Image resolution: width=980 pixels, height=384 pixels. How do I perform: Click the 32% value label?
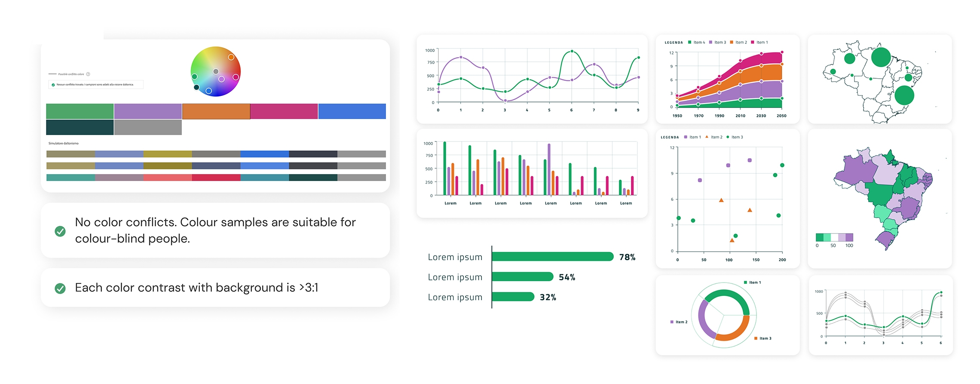pos(548,298)
